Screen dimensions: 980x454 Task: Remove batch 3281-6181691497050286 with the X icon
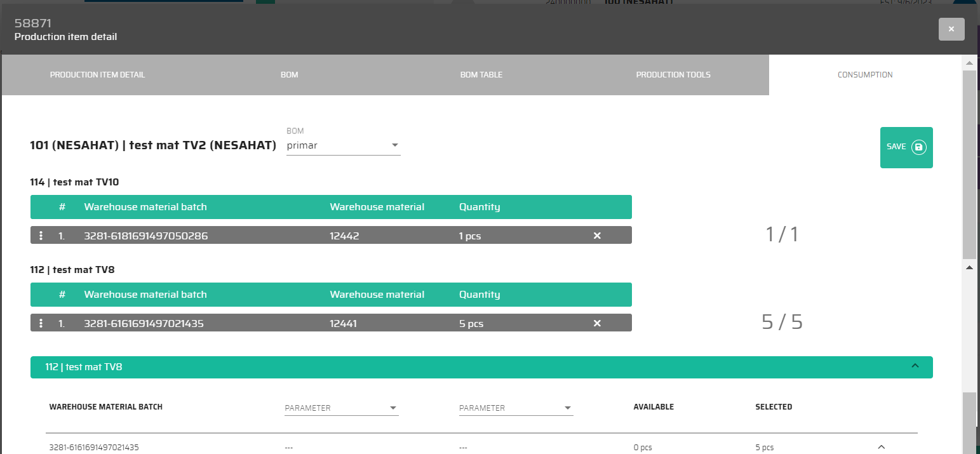(596, 236)
